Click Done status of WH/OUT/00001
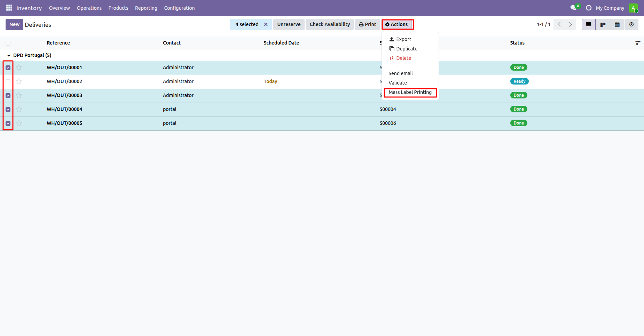The width and height of the screenshot is (644, 336). point(519,67)
